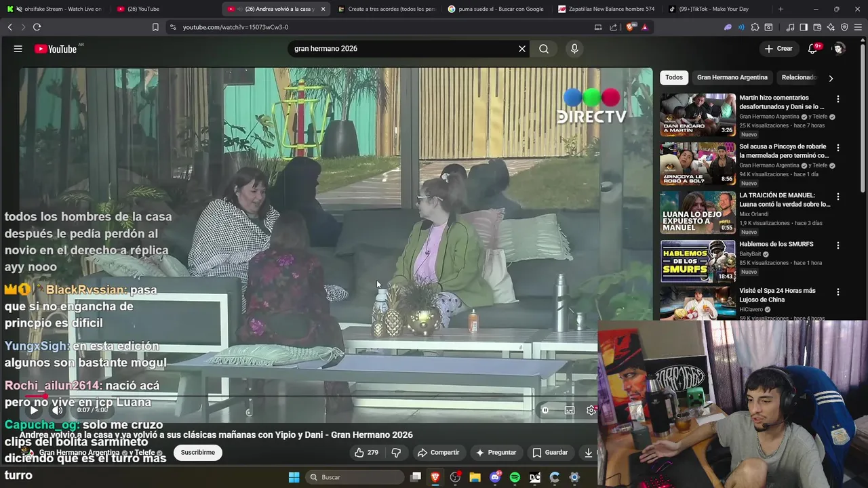Open File Explorer from the taskbar
868x488 pixels.
pyautogui.click(x=475, y=477)
